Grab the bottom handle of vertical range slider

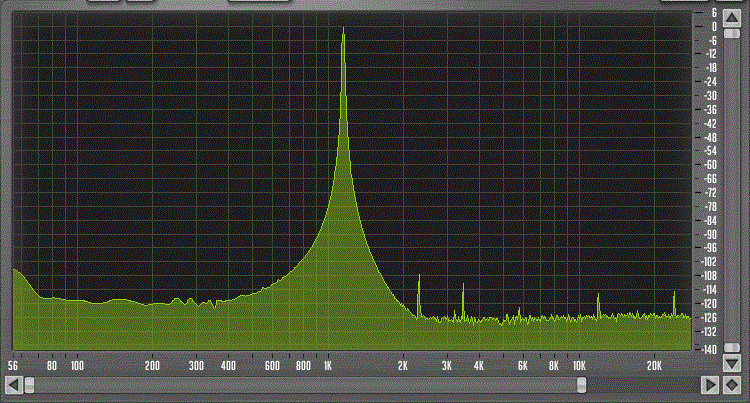(x=732, y=348)
